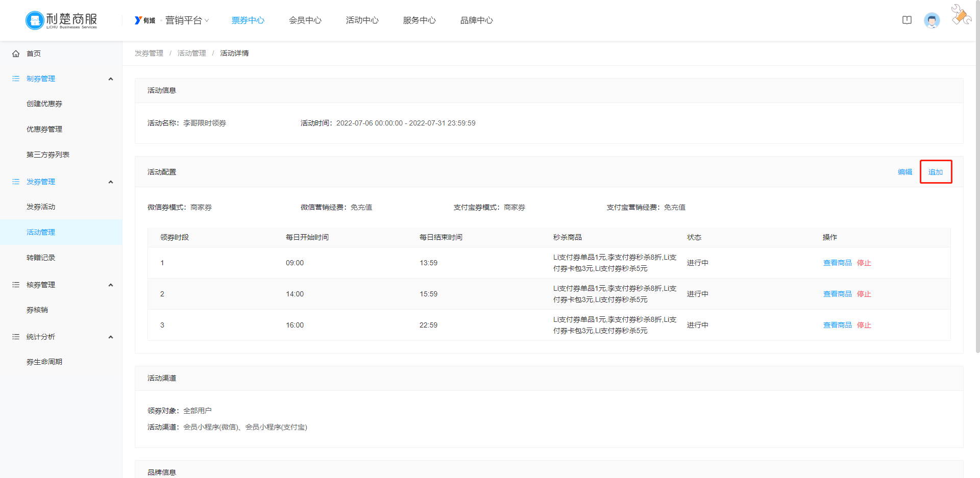Click the home icon beside 首页
The image size is (980, 478).
click(16, 54)
